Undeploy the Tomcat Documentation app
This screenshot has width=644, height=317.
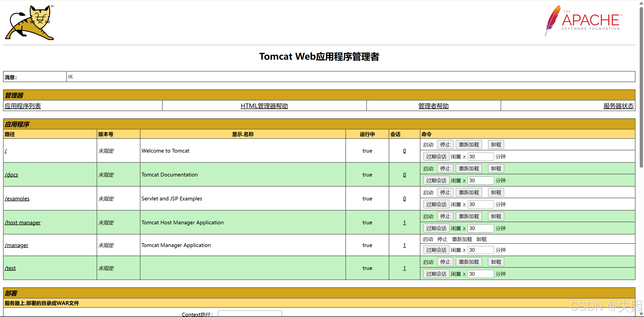point(496,168)
